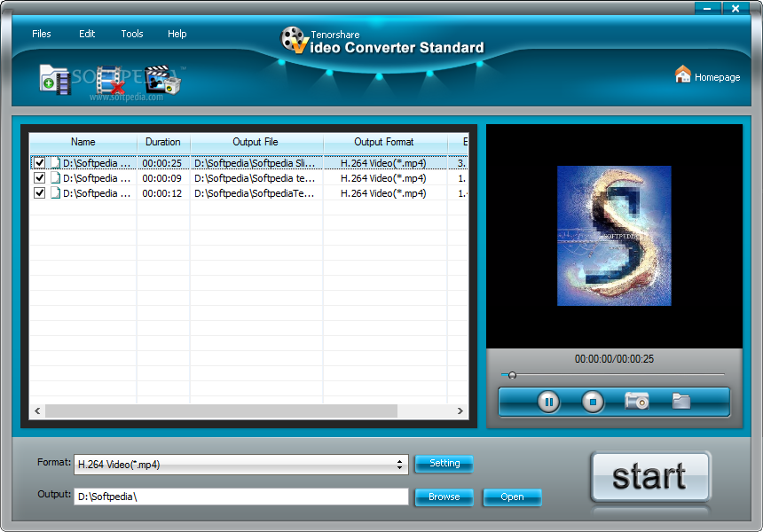Sort by the Output Format column header
Screen dimensions: 763x532
tap(384, 142)
